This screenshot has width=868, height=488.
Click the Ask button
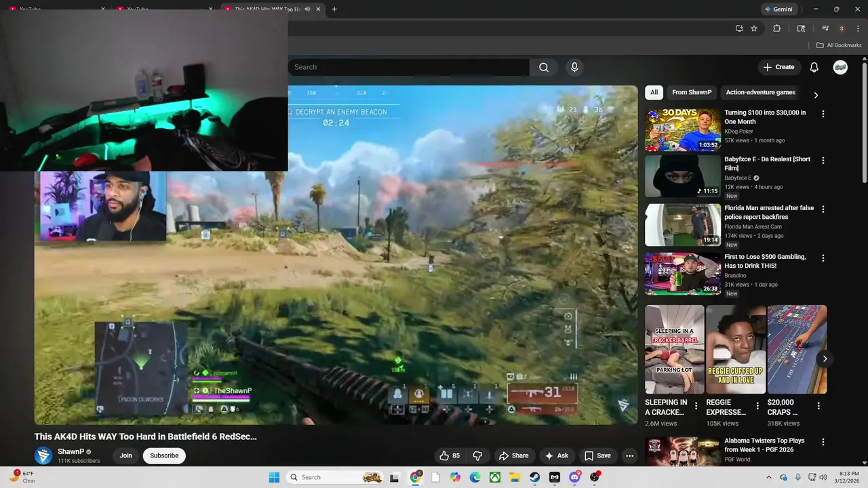557,455
